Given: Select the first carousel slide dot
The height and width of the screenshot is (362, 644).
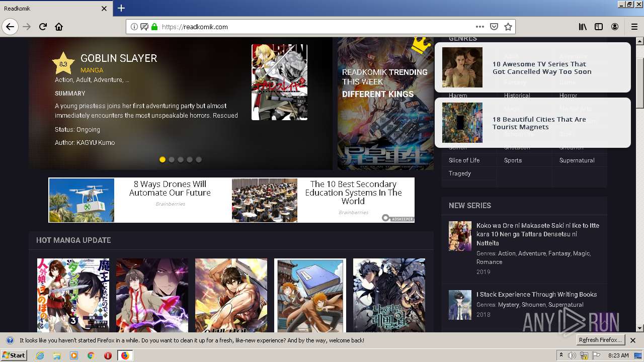Looking at the screenshot, I should (163, 159).
